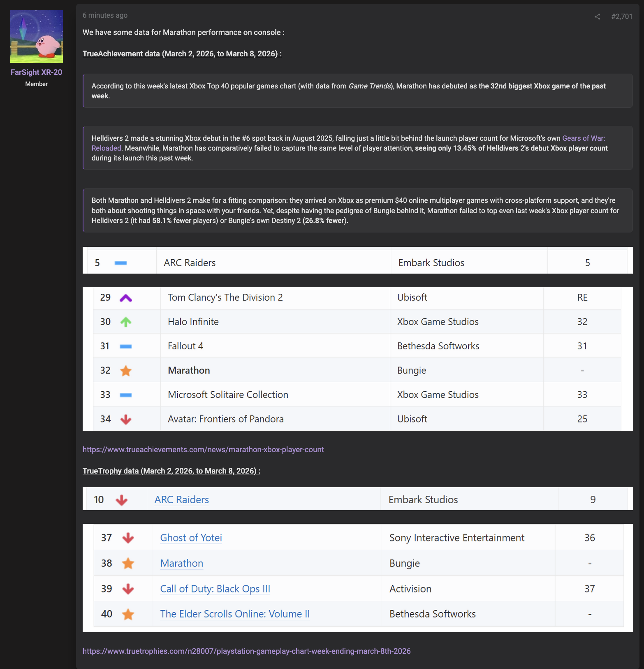
Task: Click the orange star beside rank 32 Marathon
Action: pos(126,371)
